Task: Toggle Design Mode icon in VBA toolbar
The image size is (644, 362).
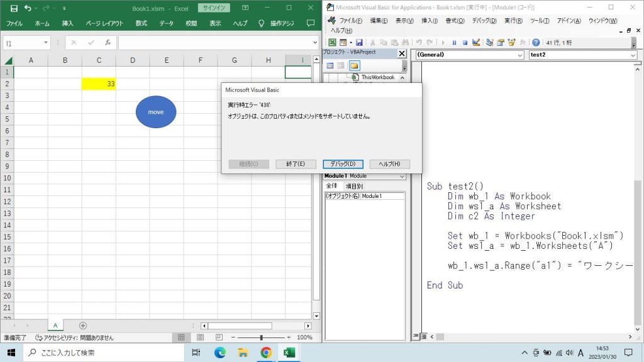Action: [x=476, y=43]
